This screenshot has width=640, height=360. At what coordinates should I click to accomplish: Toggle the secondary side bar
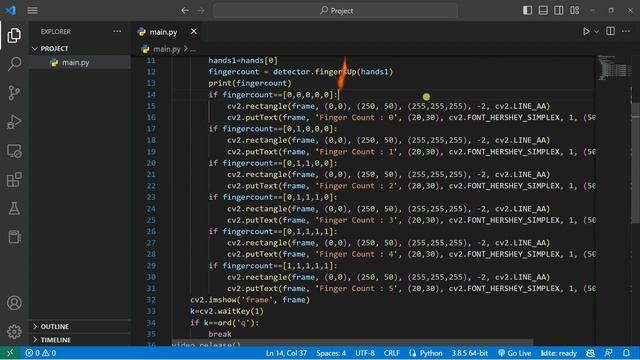pos(558,11)
